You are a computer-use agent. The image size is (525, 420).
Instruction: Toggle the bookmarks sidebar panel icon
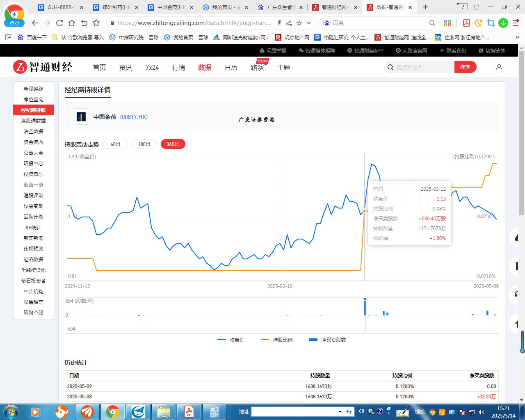9,37
